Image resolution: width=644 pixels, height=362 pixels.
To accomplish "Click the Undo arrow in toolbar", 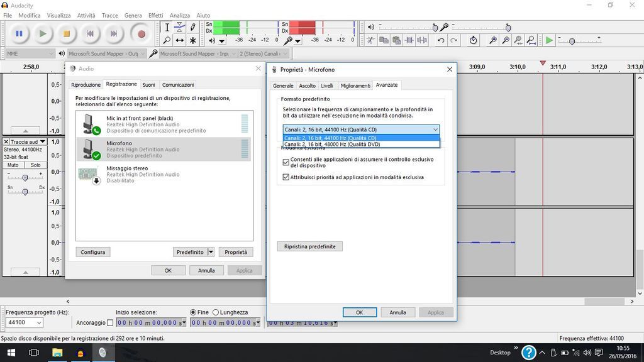I will 441,40.
